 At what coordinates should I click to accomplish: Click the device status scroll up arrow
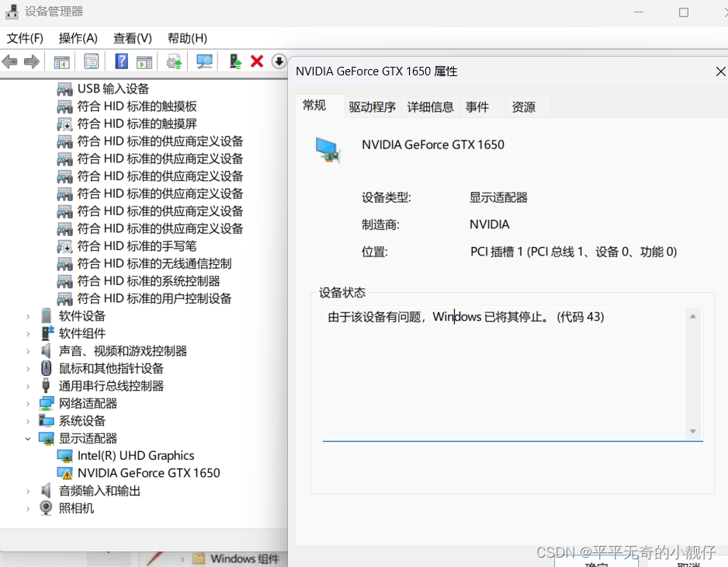pos(693,316)
